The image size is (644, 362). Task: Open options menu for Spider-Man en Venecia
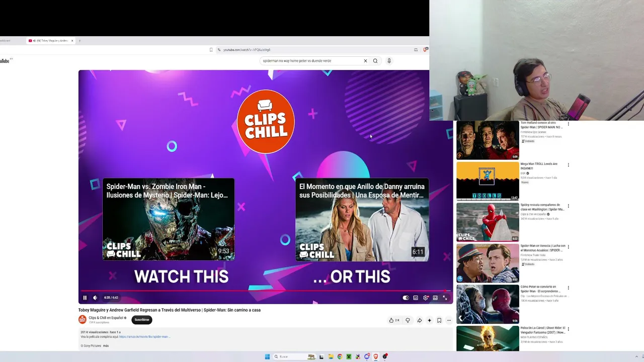568,247
